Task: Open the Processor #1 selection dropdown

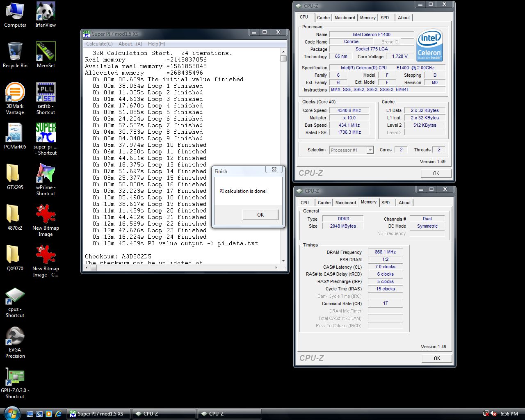Action: pos(352,150)
